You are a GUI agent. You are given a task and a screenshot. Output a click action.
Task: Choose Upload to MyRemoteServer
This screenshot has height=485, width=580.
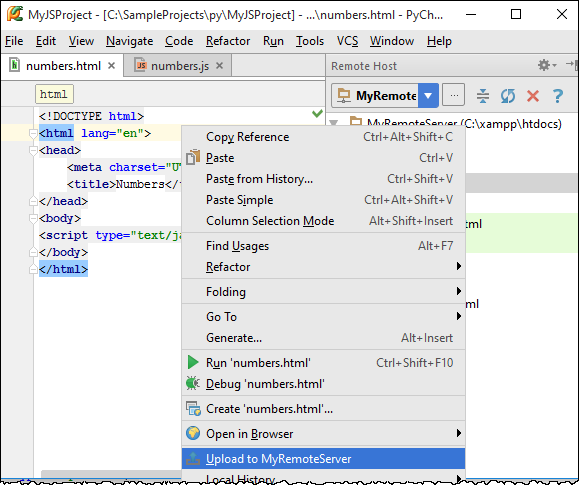click(x=323, y=459)
